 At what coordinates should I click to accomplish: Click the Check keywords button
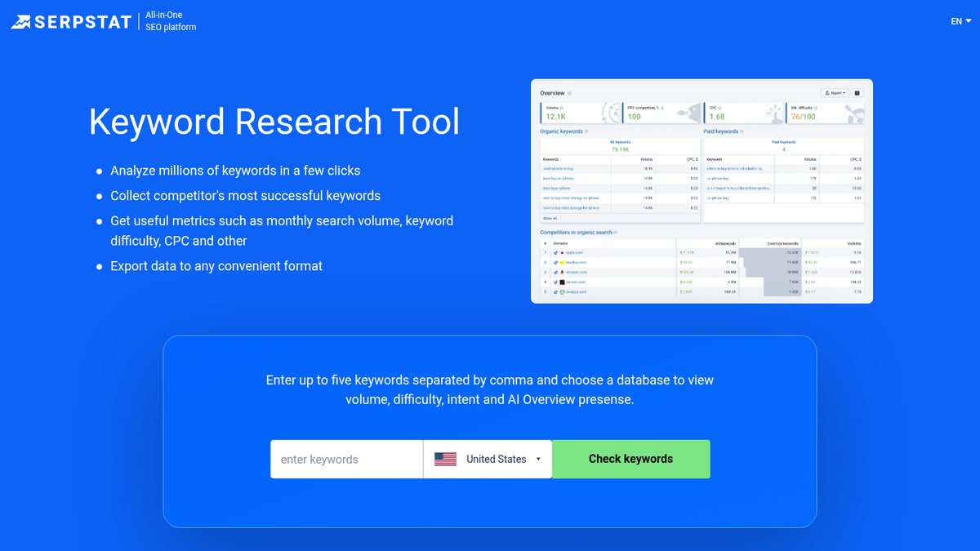point(631,459)
